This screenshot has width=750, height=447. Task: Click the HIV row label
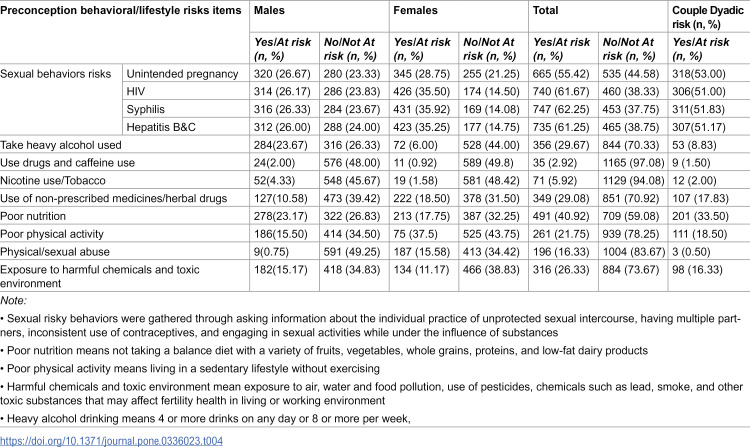click(136, 91)
